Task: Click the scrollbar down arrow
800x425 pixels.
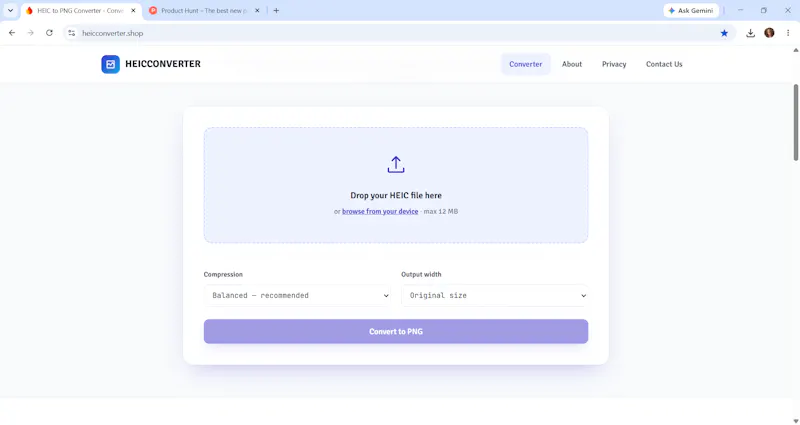Action: click(796, 421)
